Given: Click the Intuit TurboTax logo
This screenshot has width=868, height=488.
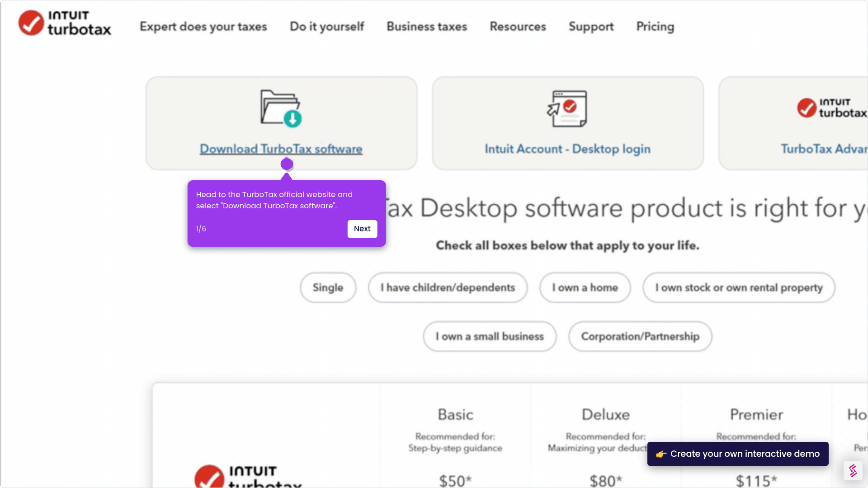Looking at the screenshot, I should tap(64, 23).
